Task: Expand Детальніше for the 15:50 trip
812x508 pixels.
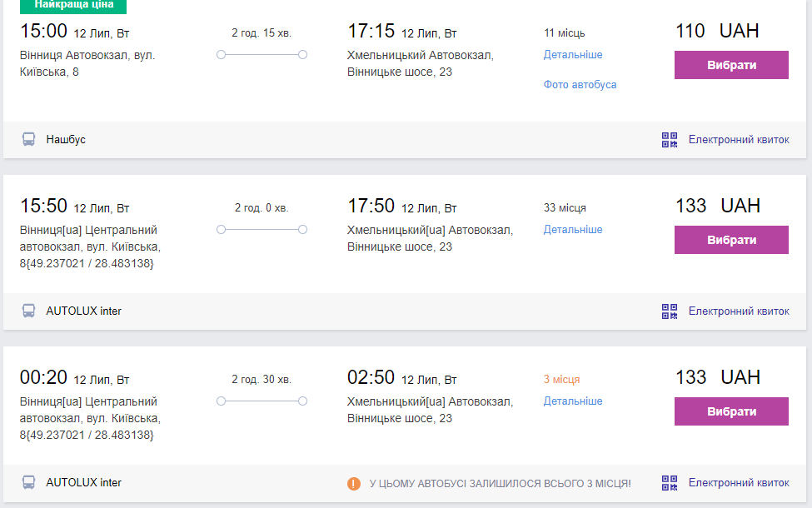Action: (573, 230)
